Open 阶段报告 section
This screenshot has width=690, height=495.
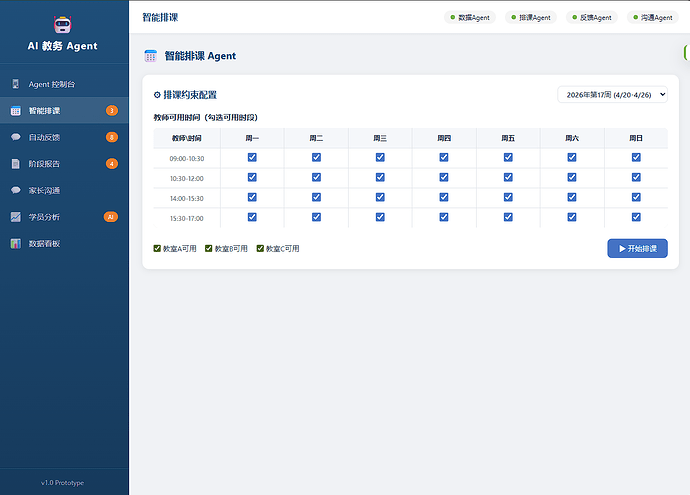64,164
